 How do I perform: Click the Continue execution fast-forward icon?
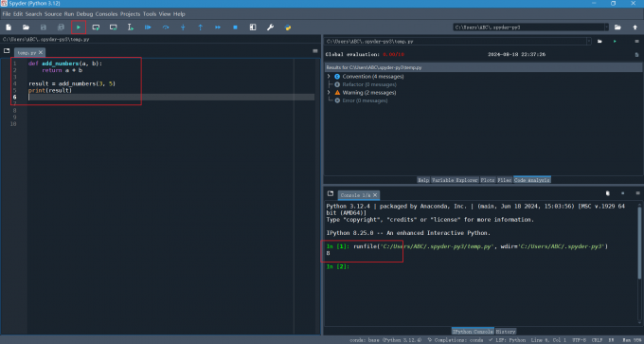click(x=218, y=27)
